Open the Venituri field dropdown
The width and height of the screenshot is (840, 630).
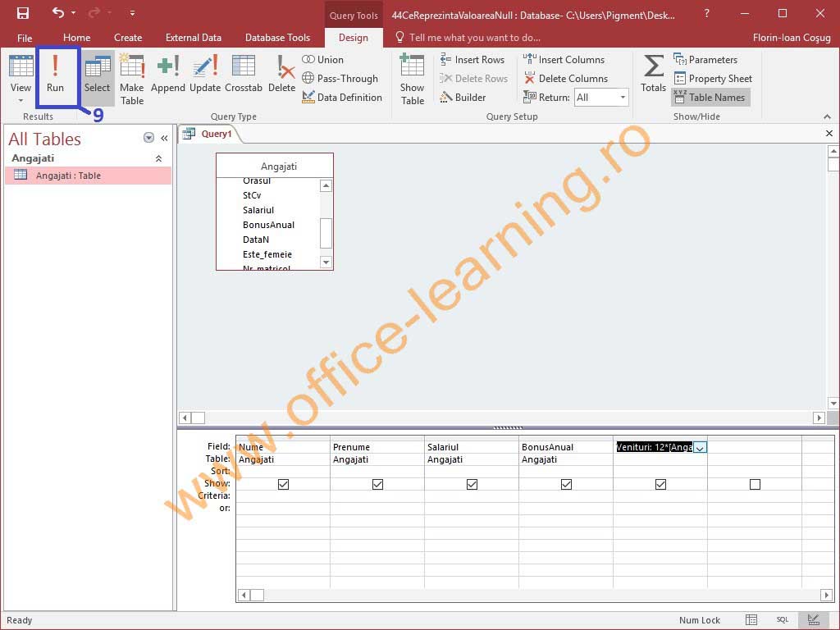[700, 447]
